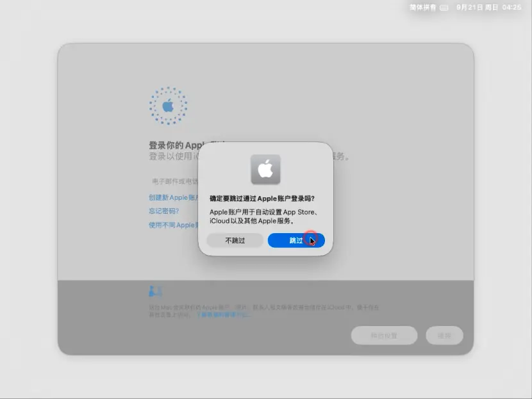Click the keyboard icon in the menu bar
This screenshot has height=399, width=532.
(x=444, y=8)
